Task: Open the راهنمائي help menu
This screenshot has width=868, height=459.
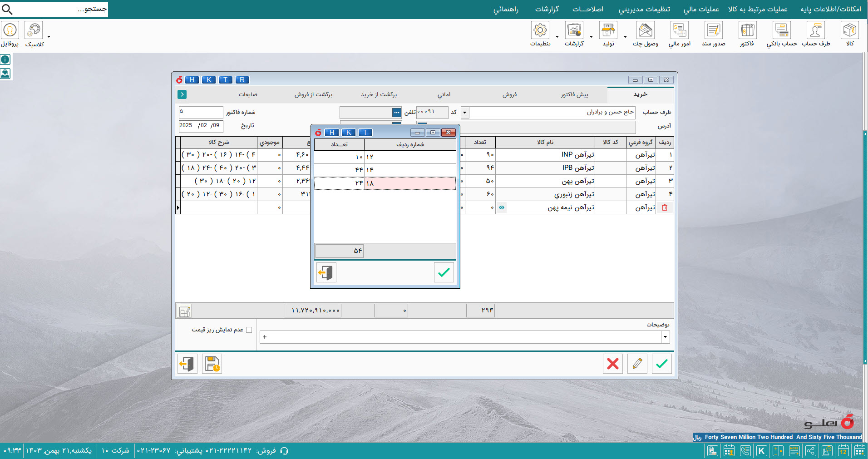Action: [x=506, y=9]
